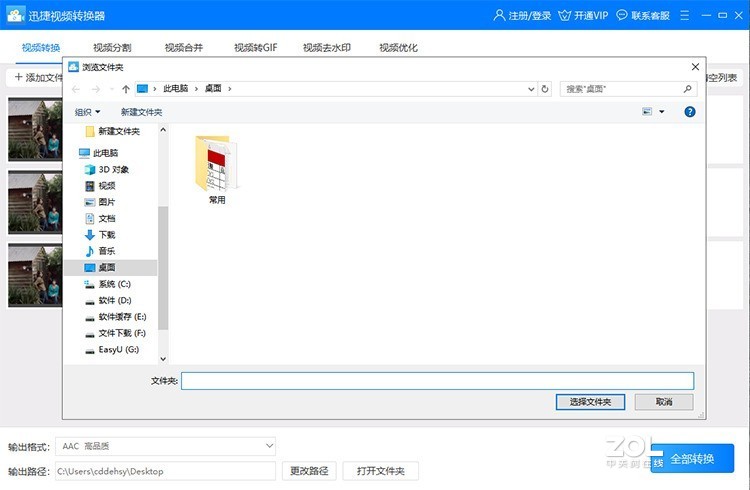This screenshot has width=750, height=490.
Task: Click 桌面 breadcrumb in address bar
Action: pos(213,89)
